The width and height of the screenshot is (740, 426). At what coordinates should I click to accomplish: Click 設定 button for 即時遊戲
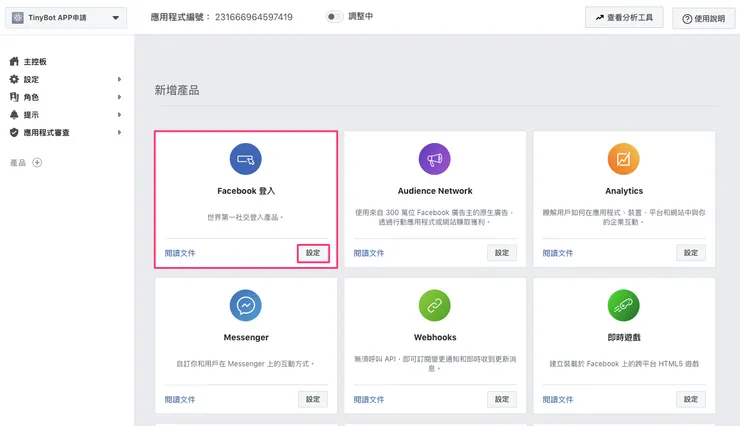[691, 399]
